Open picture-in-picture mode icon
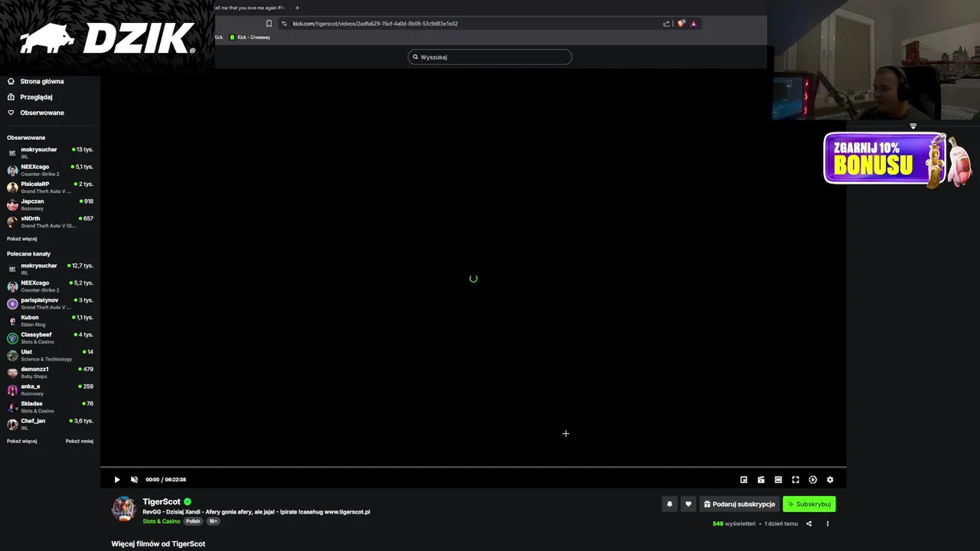The width and height of the screenshot is (980, 551). point(743,480)
